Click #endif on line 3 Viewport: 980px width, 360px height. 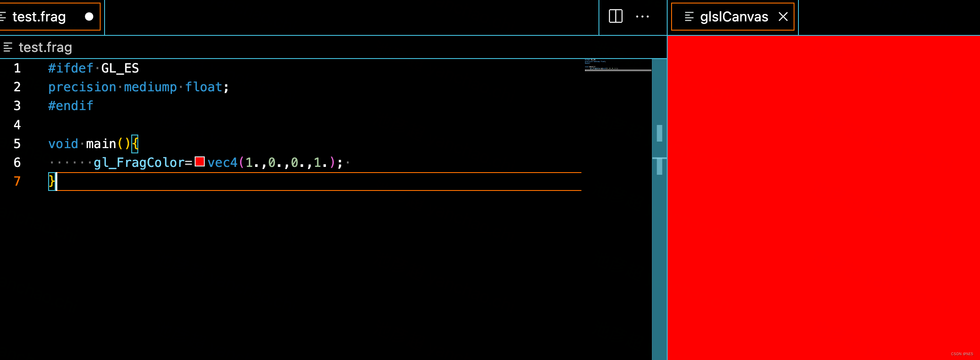click(x=70, y=106)
